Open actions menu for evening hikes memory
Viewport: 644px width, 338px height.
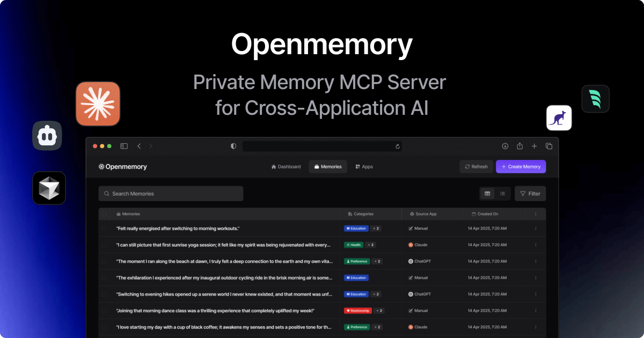[535, 294]
